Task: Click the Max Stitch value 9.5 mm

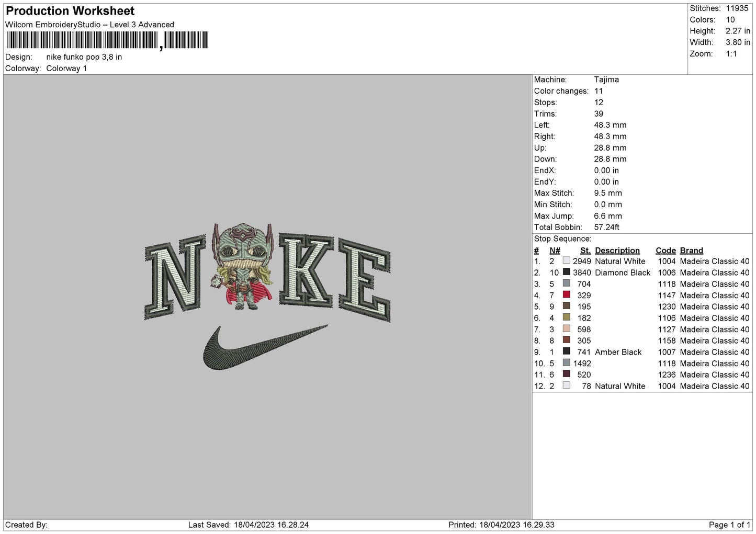Action: coord(608,193)
